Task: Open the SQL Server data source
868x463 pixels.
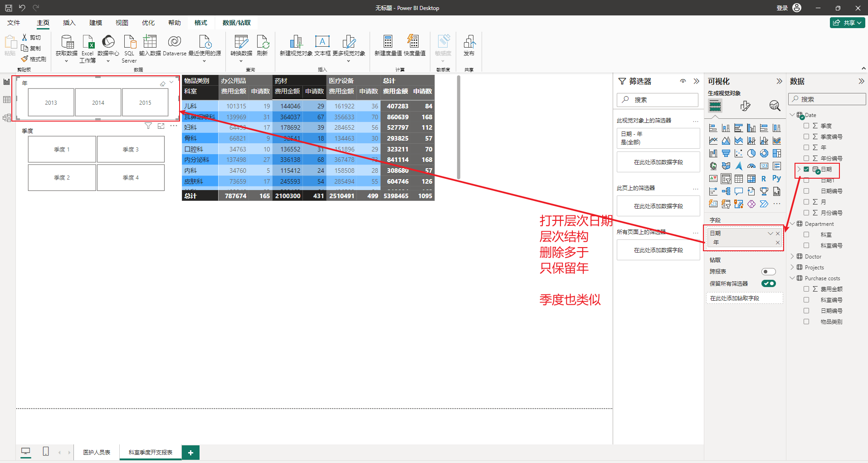Action: (129, 48)
